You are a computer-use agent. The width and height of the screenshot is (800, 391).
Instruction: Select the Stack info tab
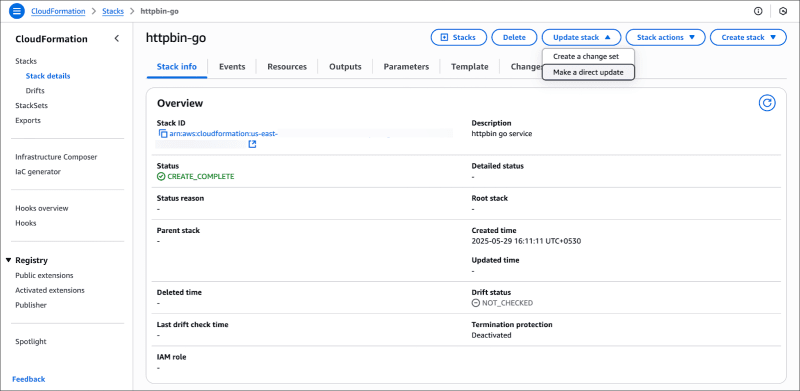click(x=177, y=67)
